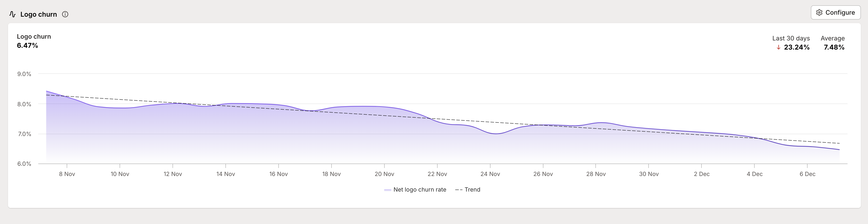Toggle the Net logo churn rate legend series
The width and height of the screenshot is (868, 224).
point(420,190)
